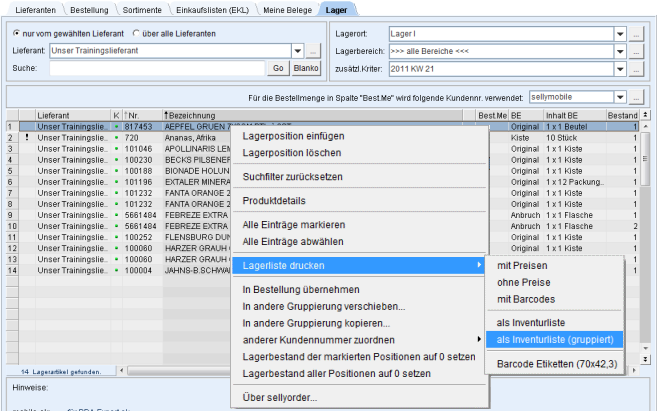Screen dimensions: 658x411
Task: Expand the sellymobile customer number dropdown
Action: 620,97
